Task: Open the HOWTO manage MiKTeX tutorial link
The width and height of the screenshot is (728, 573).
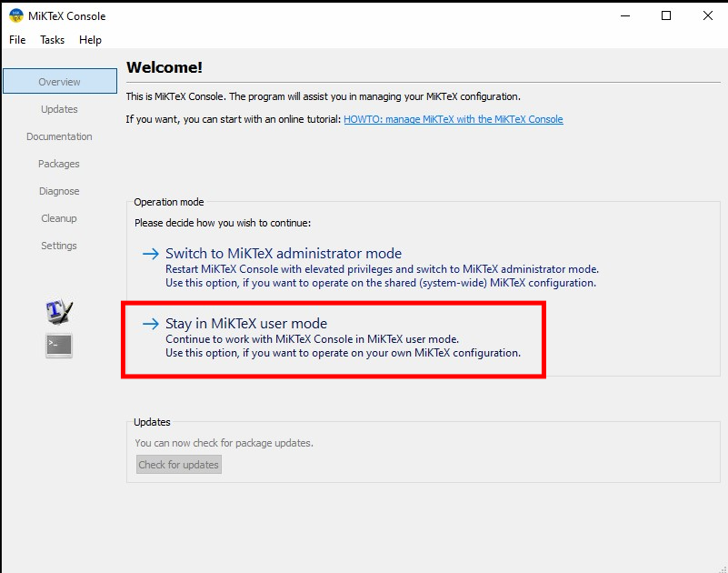Action: click(453, 119)
